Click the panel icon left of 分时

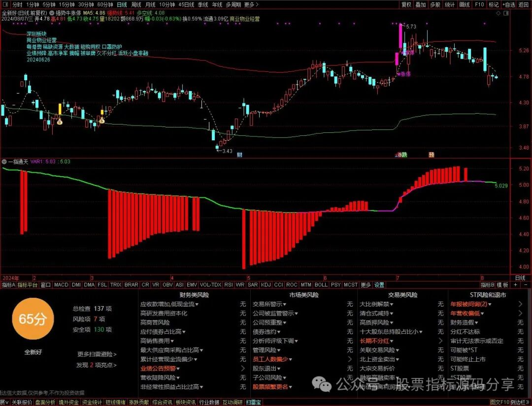(5, 4)
